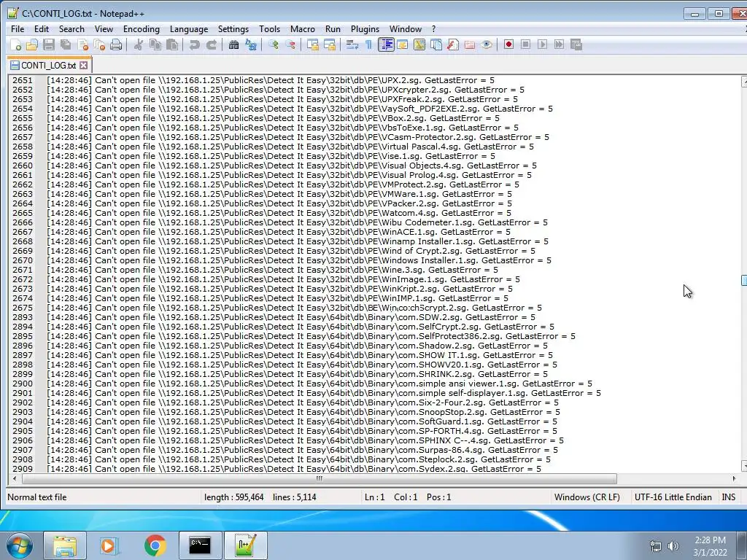This screenshot has width=747, height=560.
Task: Click the horizontal scrollbar right arrow
Action: [734, 478]
